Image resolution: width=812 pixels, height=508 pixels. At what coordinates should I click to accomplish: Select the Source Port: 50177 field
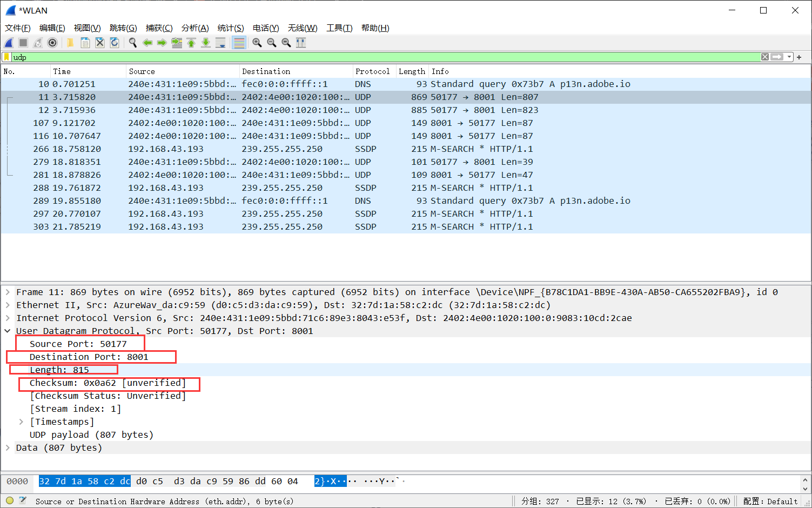click(78, 344)
